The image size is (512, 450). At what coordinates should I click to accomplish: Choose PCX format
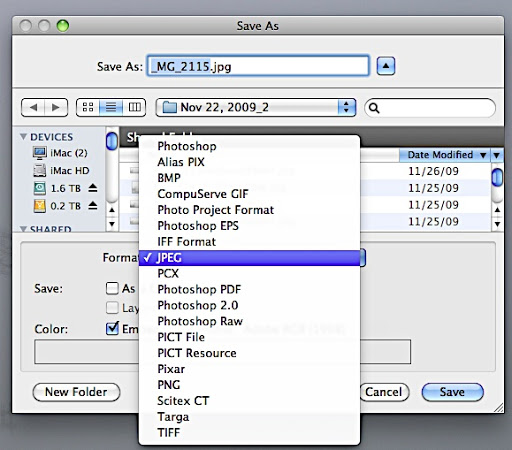[x=249, y=274]
